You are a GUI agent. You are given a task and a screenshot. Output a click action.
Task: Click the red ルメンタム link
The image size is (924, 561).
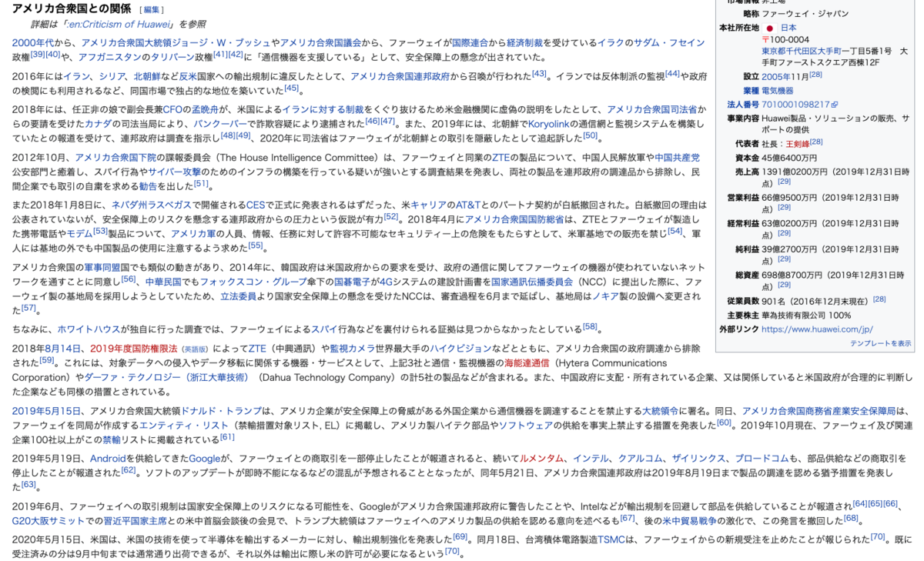(x=542, y=458)
